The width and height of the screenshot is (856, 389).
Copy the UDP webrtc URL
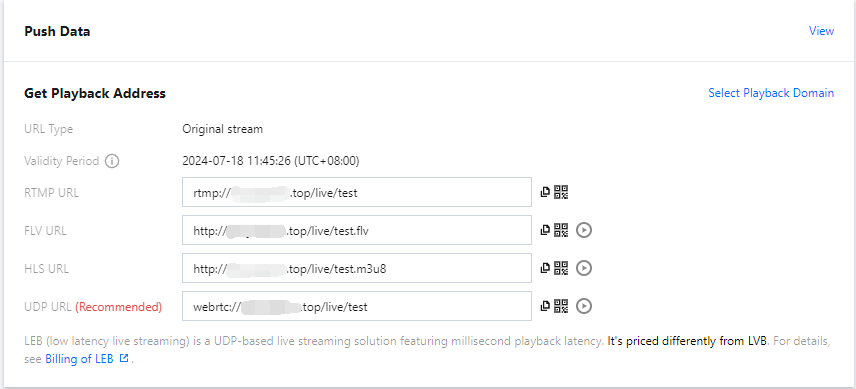click(544, 306)
